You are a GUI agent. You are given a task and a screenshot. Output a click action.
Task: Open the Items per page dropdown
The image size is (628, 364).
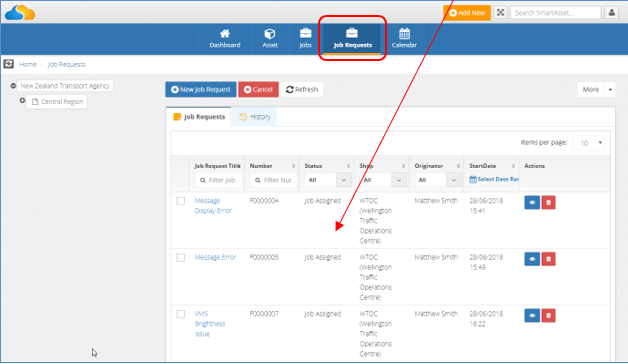click(x=588, y=143)
